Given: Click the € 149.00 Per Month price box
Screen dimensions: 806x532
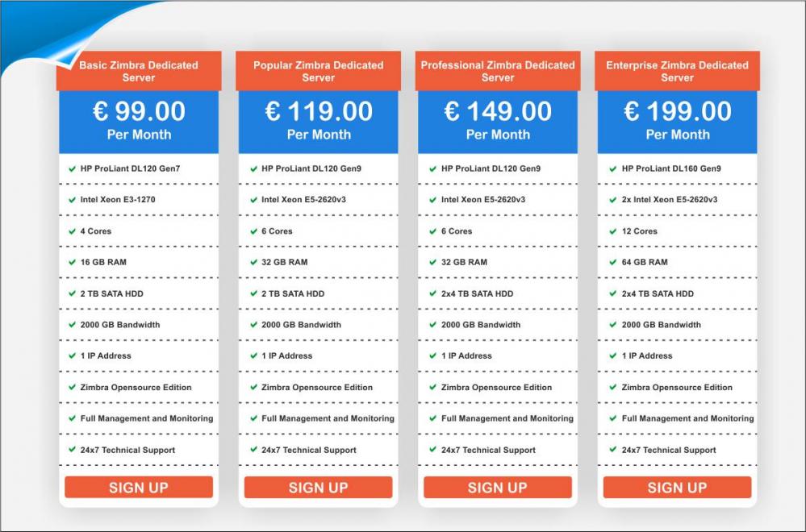Looking at the screenshot, I should click(498, 120).
